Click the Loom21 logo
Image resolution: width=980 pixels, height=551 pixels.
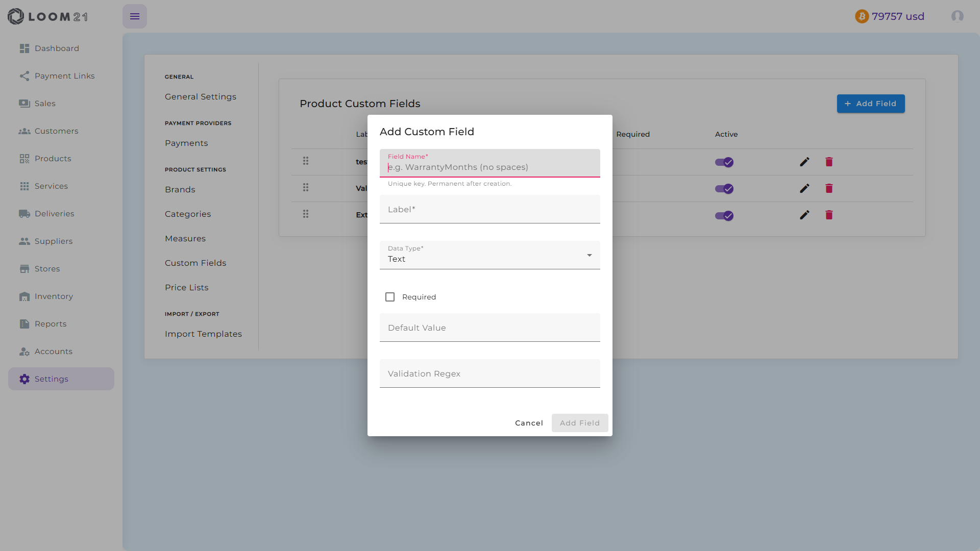click(x=48, y=16)
